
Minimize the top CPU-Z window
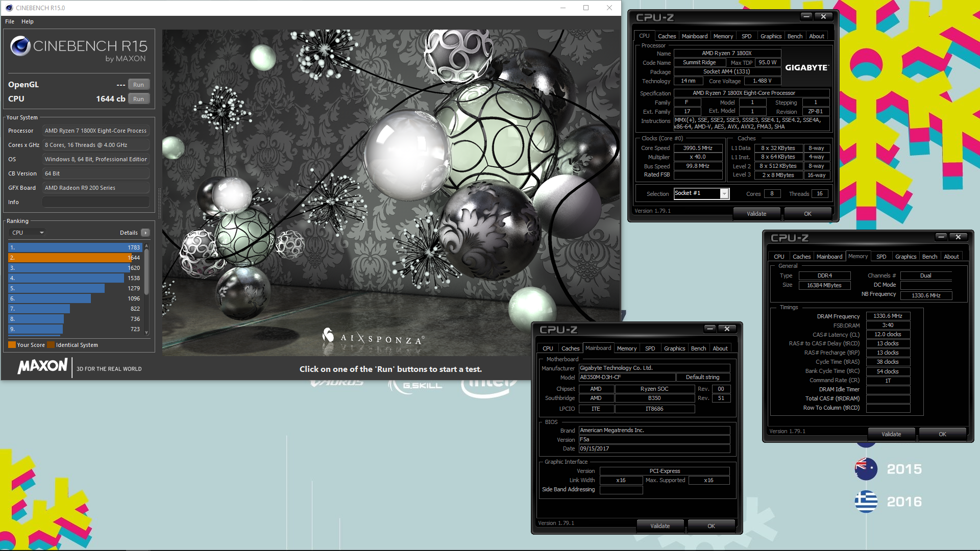(x=806, y=16)
